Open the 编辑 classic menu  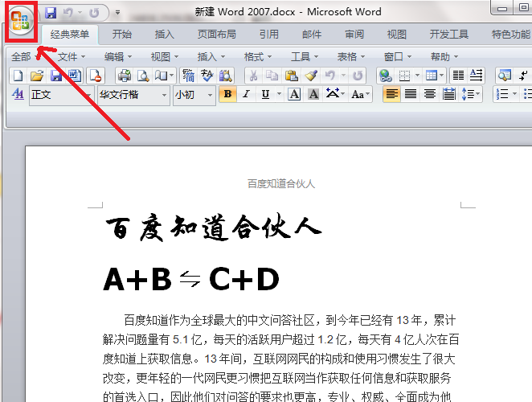(118, 57)
